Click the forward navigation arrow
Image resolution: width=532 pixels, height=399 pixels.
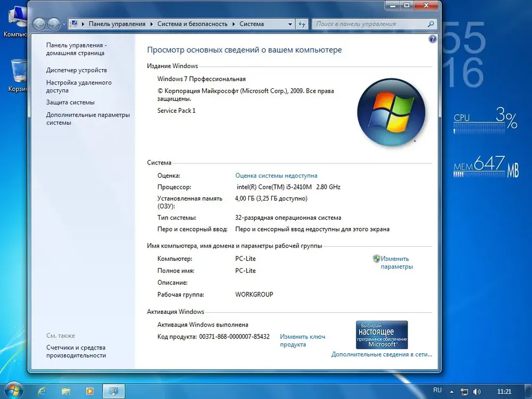pos(54,24)
